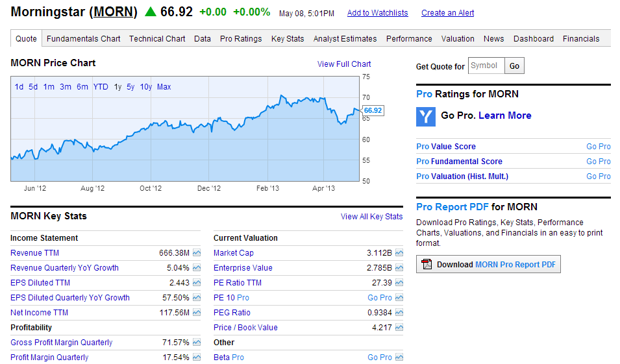The image size is (620, 364).
Task: Click the Net Income TTM chart icon
Action: coord(197,313)
